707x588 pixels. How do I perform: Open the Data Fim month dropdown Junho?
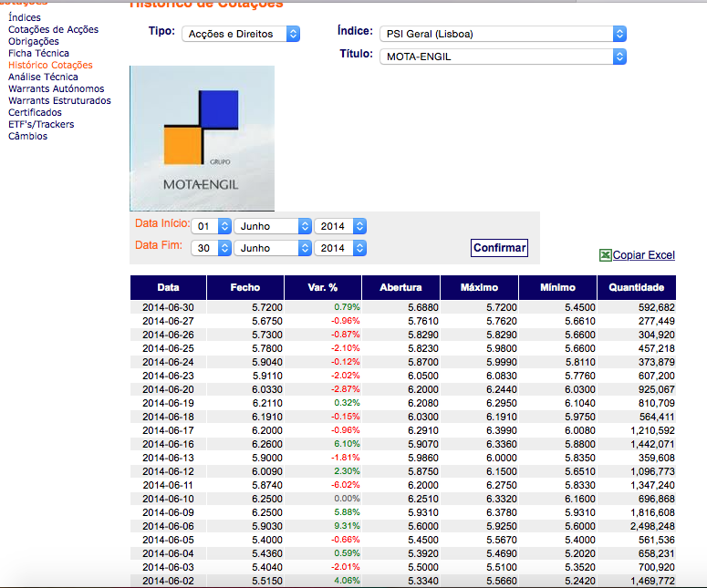(273, 248)
